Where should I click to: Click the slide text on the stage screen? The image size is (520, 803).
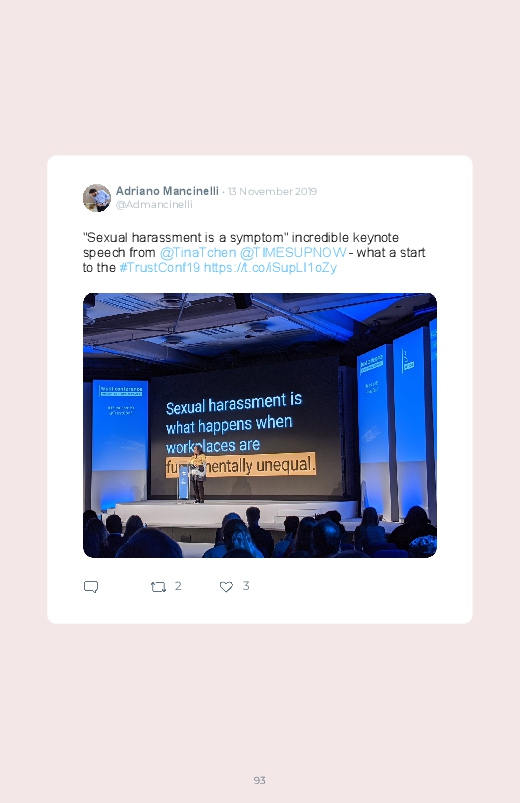[240, 434]
